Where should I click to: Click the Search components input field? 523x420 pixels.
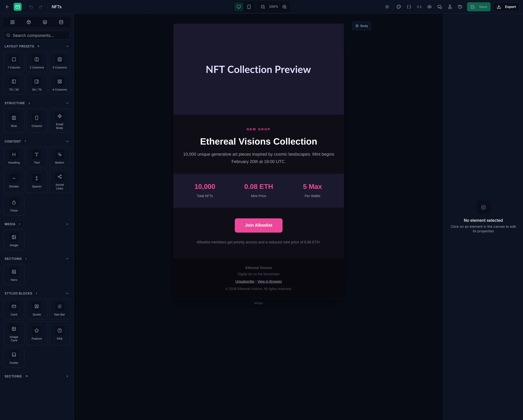(x=37, y=35)
